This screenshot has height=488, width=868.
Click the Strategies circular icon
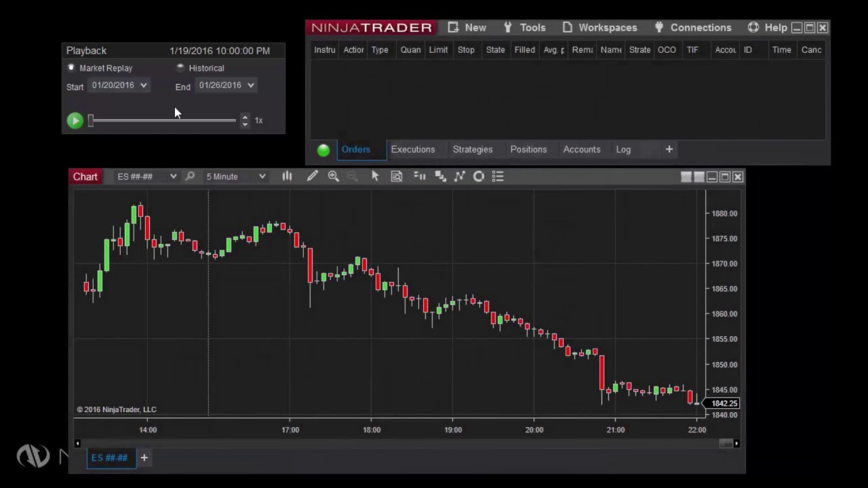[x=479, y=177]
